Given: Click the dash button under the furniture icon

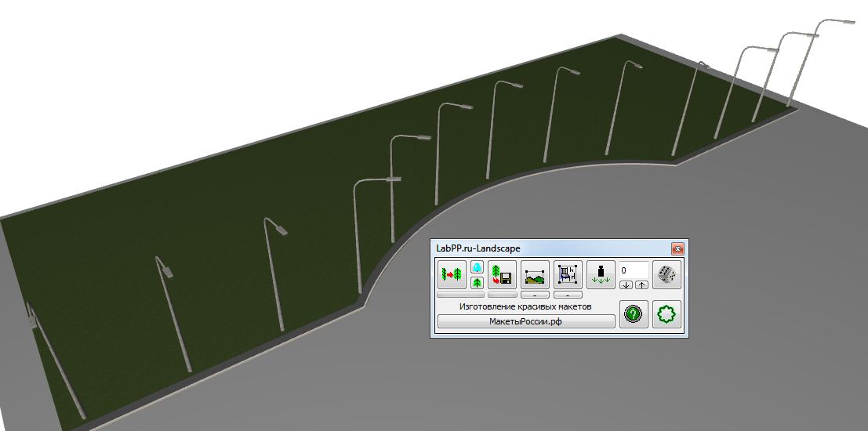Looking at the screenshot, I should point(568,295).
